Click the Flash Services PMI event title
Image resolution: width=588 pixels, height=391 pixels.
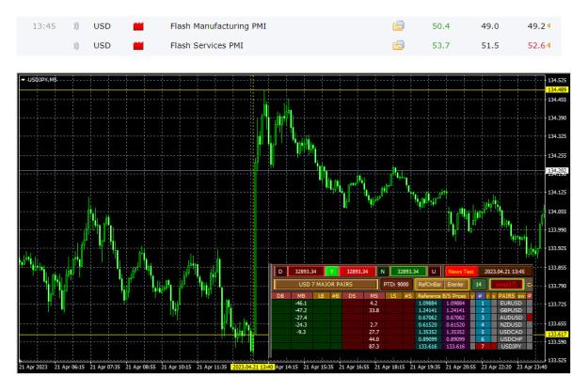click(x=207, y=46)
